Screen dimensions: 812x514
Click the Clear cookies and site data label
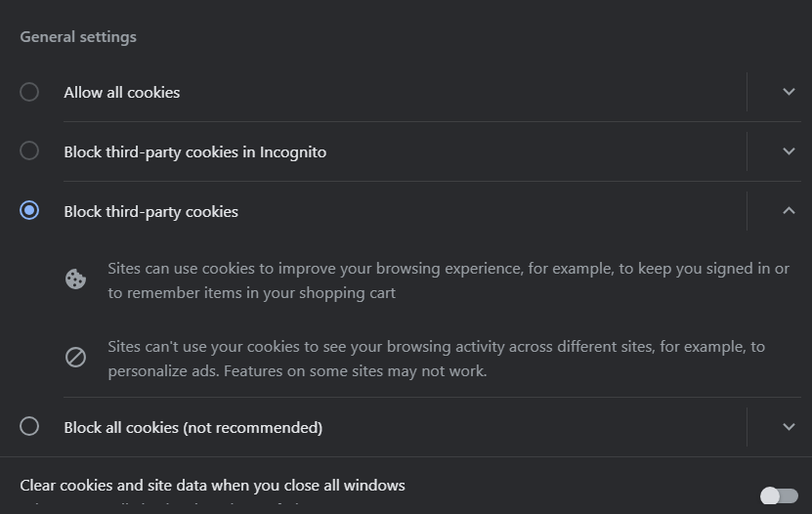pos(212,485)
